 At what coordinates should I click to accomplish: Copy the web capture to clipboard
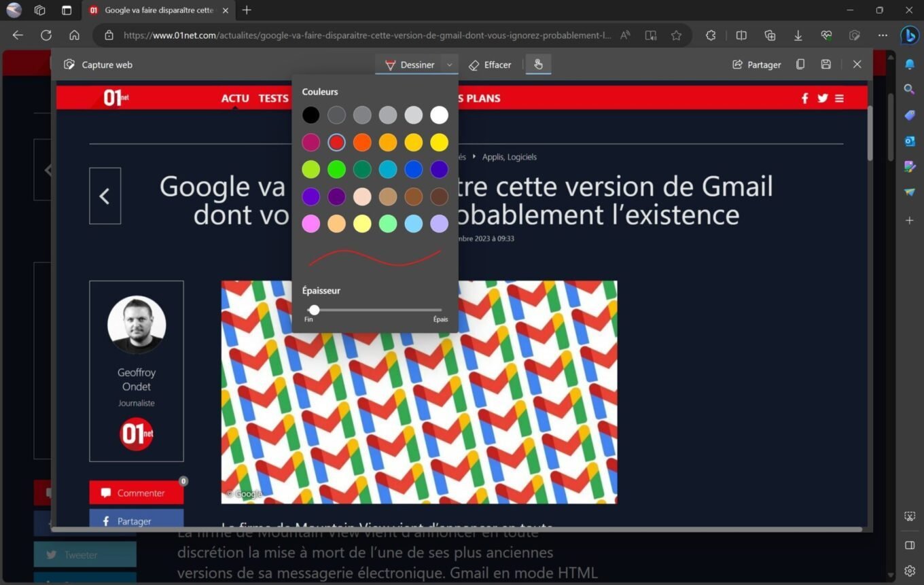point(800,64)
